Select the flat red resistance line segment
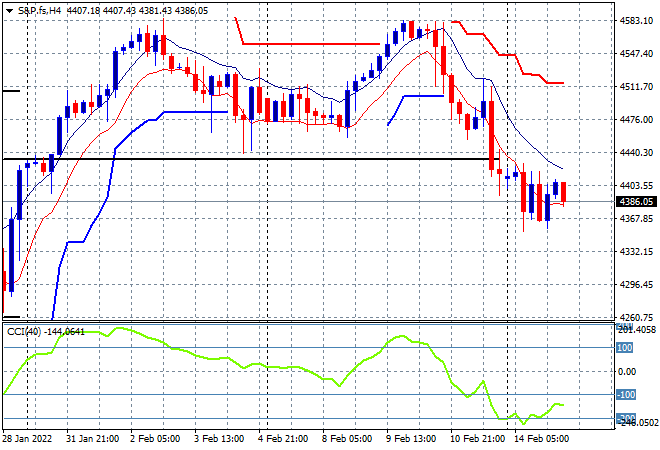 tap(311, 44)
